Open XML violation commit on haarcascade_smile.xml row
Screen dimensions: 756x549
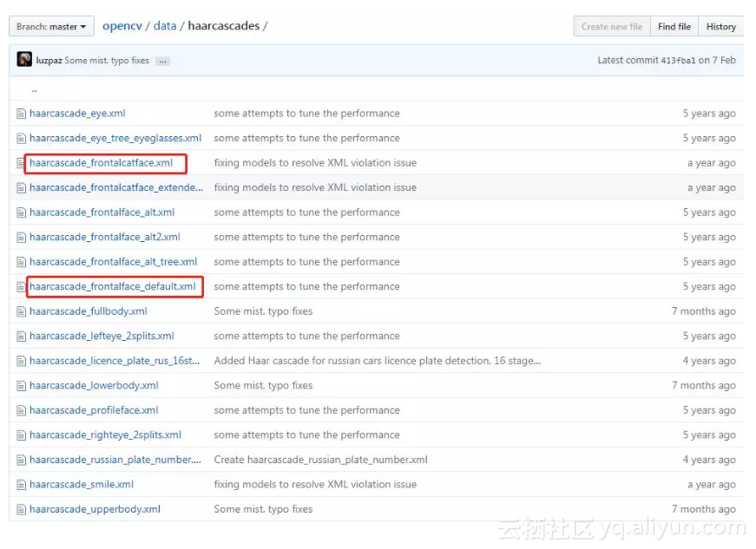[x=315, y=485]
